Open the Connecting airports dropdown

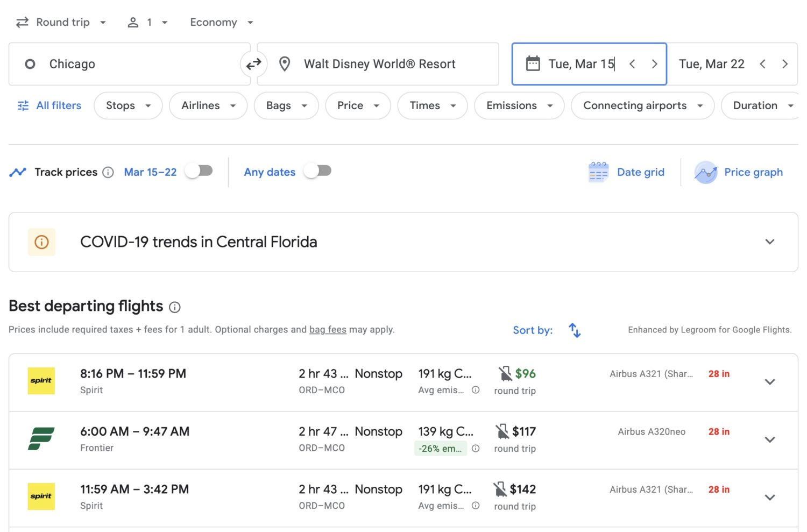point(642,105)
